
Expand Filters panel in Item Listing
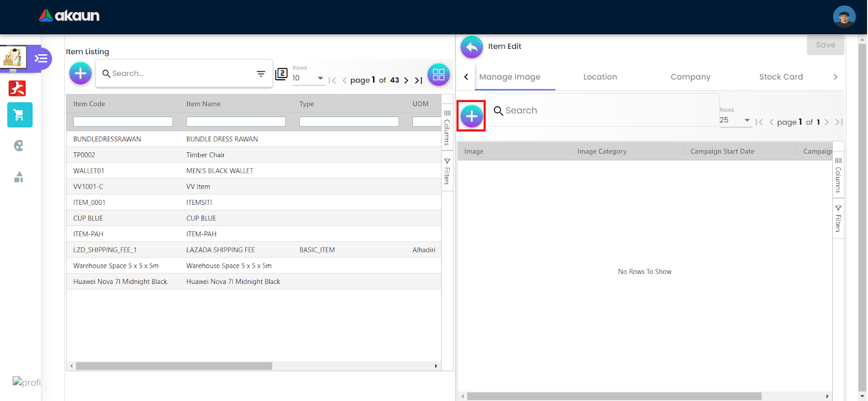coord(447,171)
